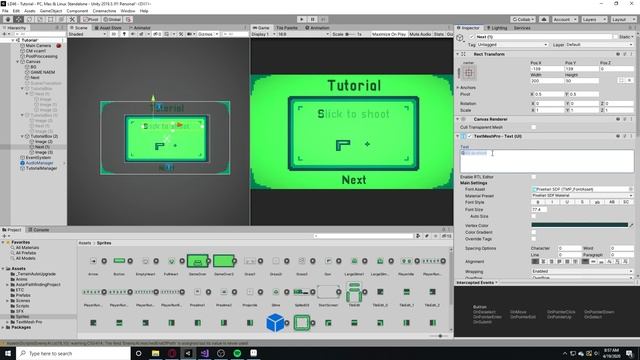The height and width of the screenshot is (360, 640).
Task: Open the Tag dropdown
Action: click(x=512, y=44)
